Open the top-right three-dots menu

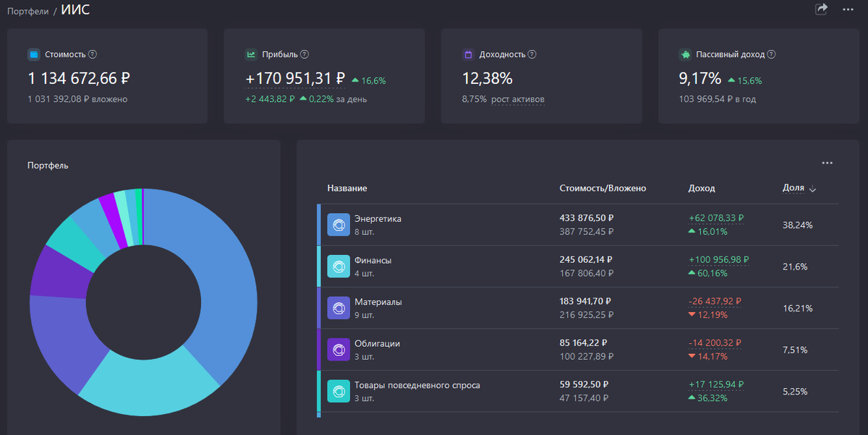click(848, 9)
